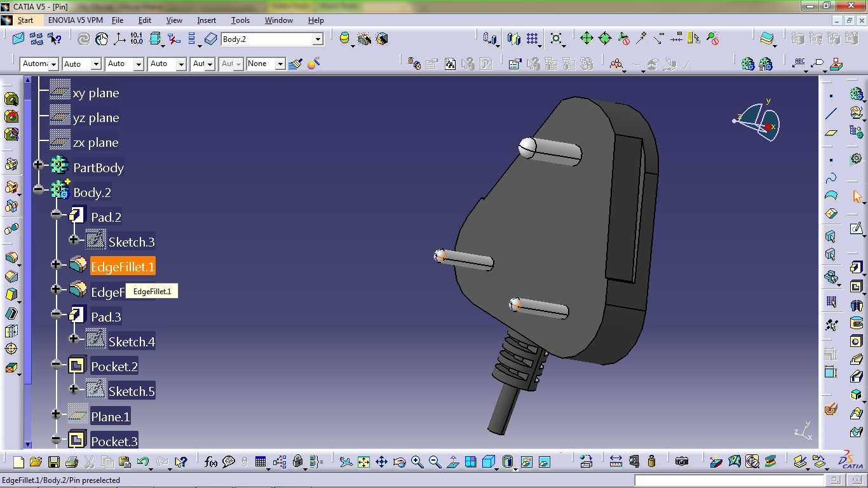Expand the Sketch.3 node
The image size is (868, 488).
pyautogui.click(x=74, y=240)
